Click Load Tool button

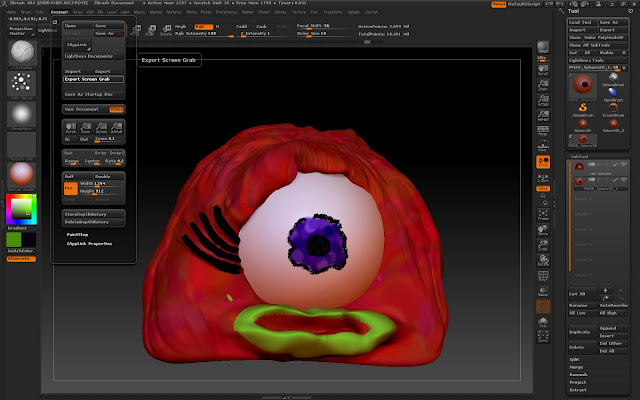tap(582, 22)
